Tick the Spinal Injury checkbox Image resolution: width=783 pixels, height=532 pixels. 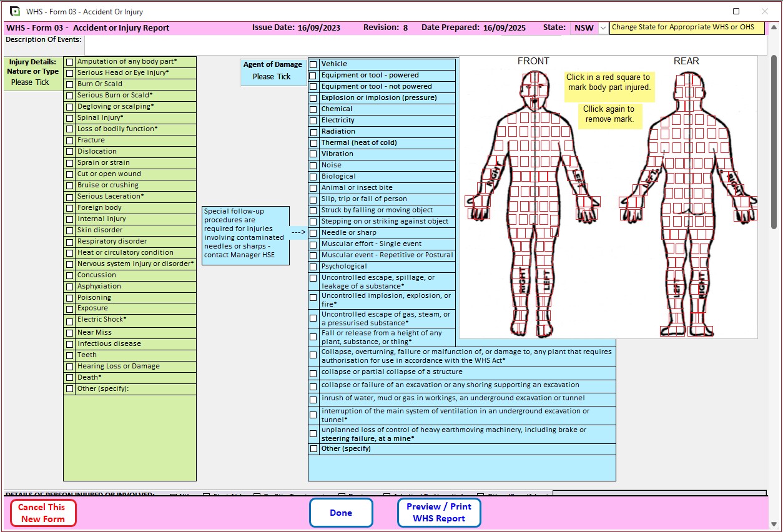[69, 117]
